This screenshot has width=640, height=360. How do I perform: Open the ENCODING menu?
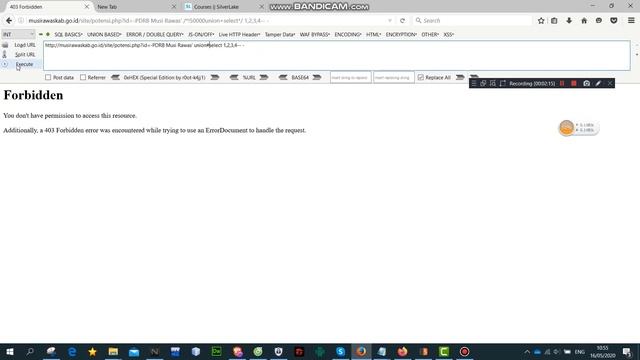pyautogui.click(x=348, y=34)
